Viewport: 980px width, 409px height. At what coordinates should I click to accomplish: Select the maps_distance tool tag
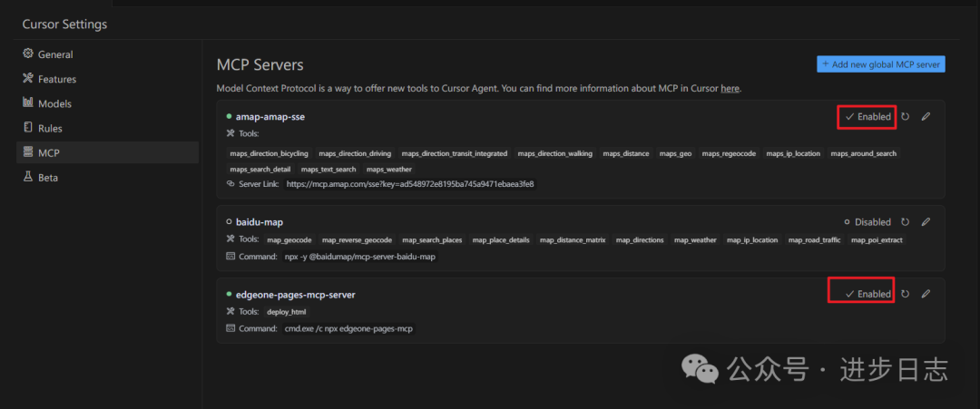pyautogui.click(x=626, y=153)
